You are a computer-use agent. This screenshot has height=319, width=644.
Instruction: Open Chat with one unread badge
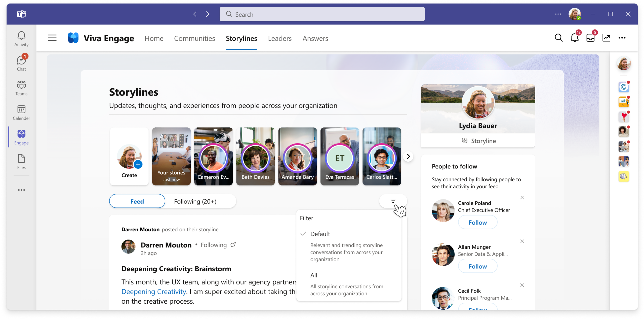[21, 63]
